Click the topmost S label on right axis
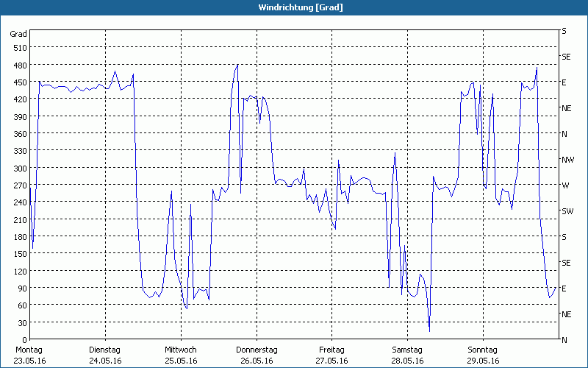This screenshot has height=368, width=588. [x=564, y=31]
